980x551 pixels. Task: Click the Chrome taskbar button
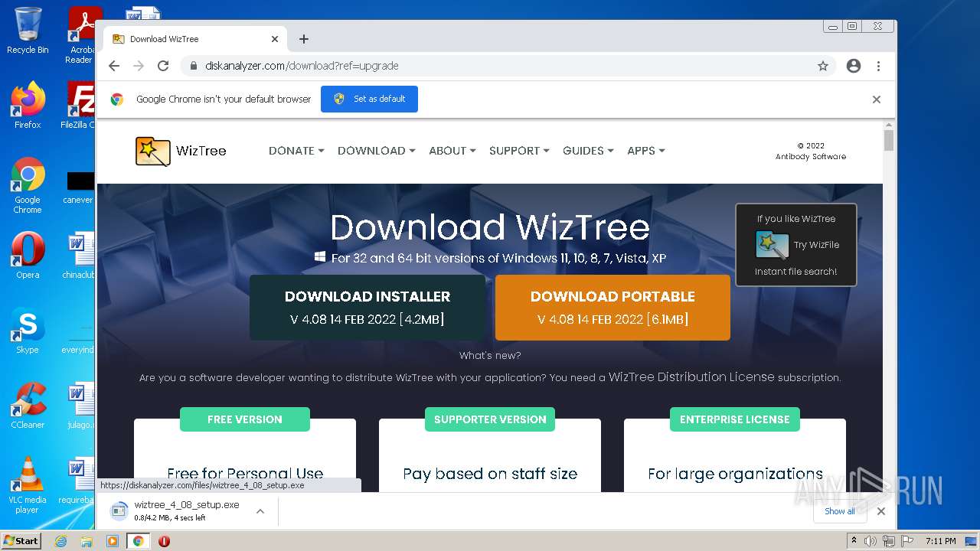click(x=138, y=541)
